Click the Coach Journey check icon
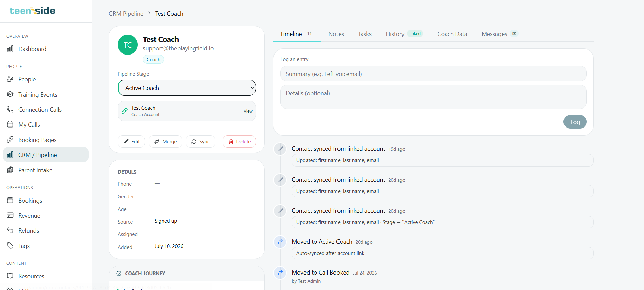The image size is (644, 290). click(x=119, y=274)
